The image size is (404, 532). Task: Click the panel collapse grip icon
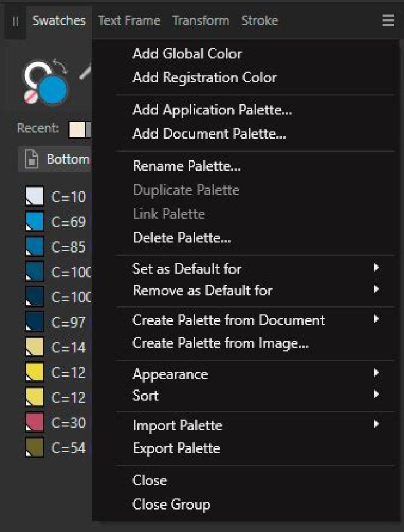15,22
